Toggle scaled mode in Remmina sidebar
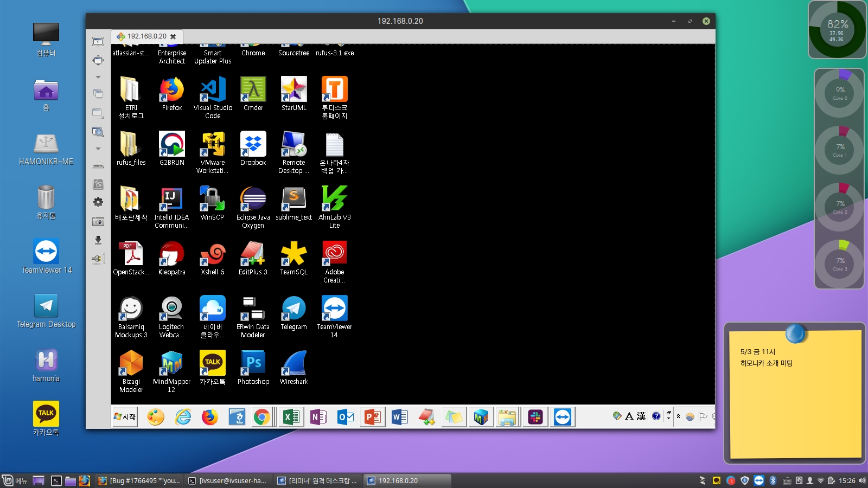868x488 pixels. (98, 132)
